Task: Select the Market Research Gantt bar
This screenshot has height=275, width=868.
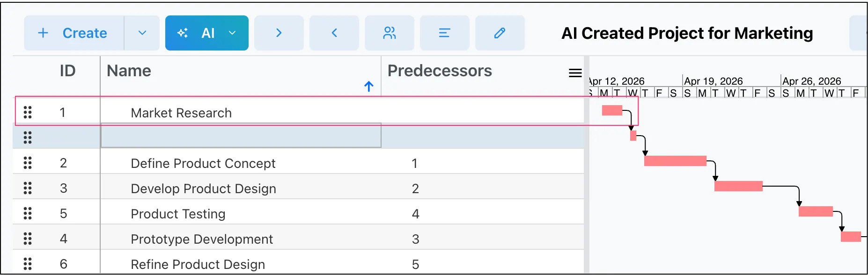Action: 612,110
